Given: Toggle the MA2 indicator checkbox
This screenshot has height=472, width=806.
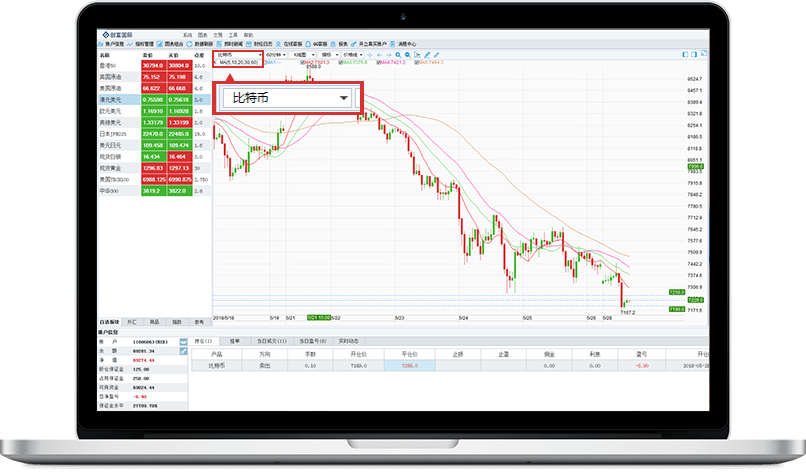Looking at the screenshot, I should [x=302, y=61].
